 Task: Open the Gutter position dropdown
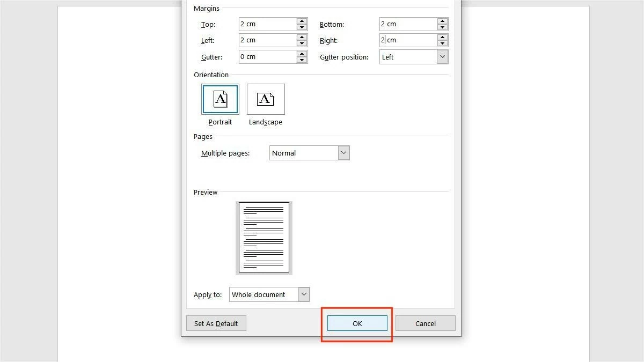coord(443,57)
